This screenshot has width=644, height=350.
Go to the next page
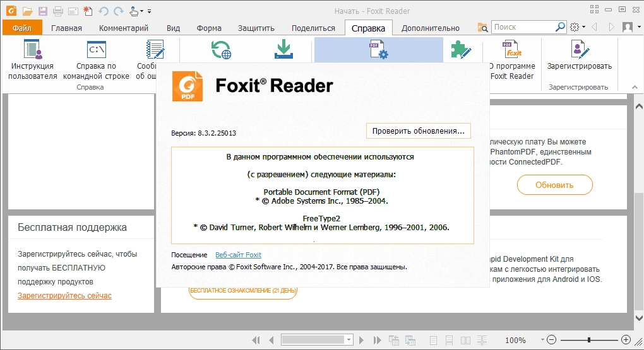pos(361,340)
